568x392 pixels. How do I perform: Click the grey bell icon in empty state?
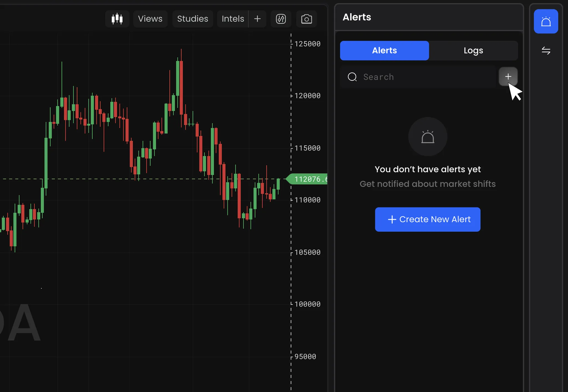(428, 137)
